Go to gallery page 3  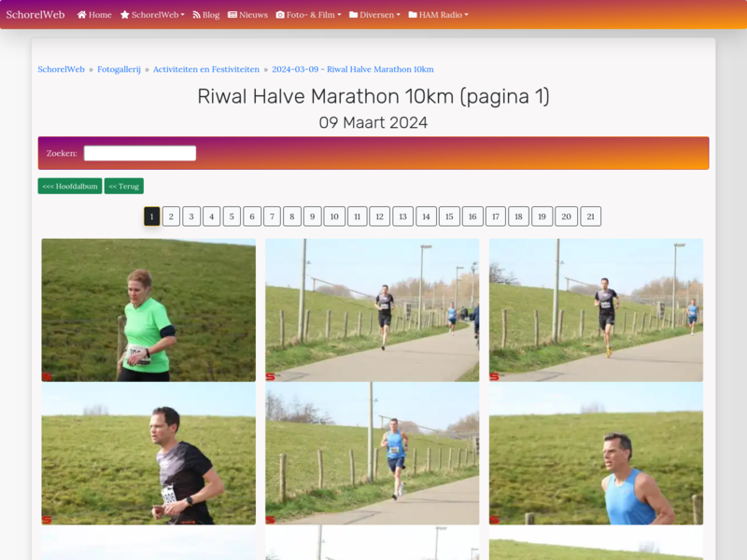point(191,217)
